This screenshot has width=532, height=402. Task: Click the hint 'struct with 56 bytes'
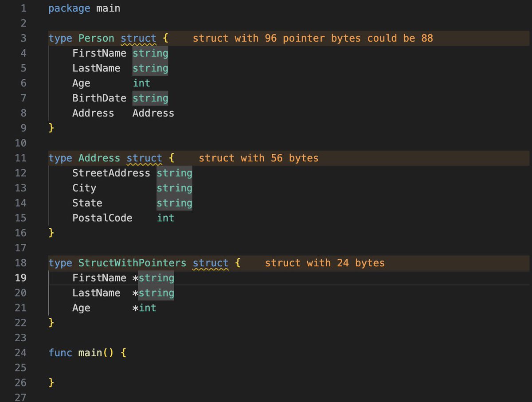pyautogui.click(x=259, y=158)
